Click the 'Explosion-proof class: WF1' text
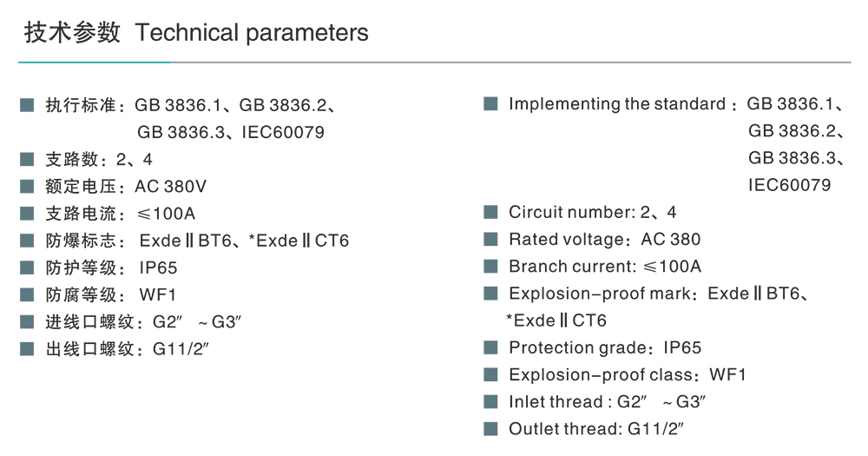 (x=627, y=375)
